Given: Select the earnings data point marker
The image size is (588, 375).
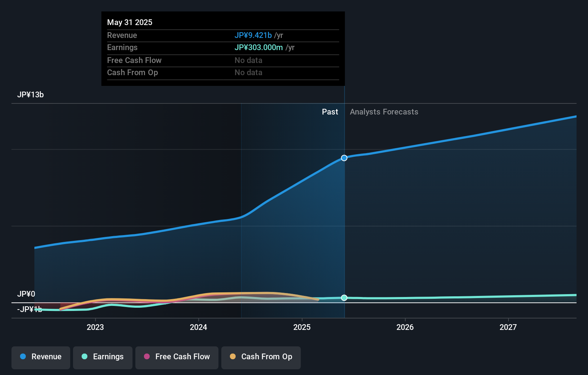Looking at the screenshot, I should click(344, 298).
